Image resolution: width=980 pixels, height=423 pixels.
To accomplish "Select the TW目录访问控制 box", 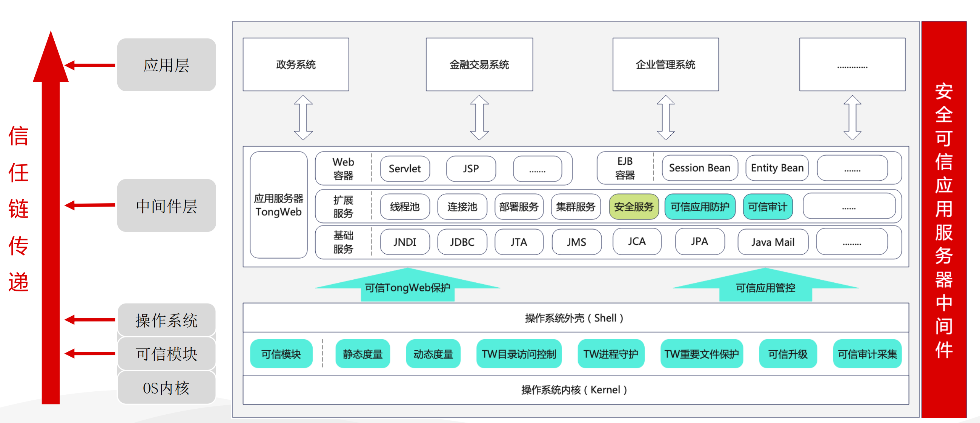I will (519, 354).
